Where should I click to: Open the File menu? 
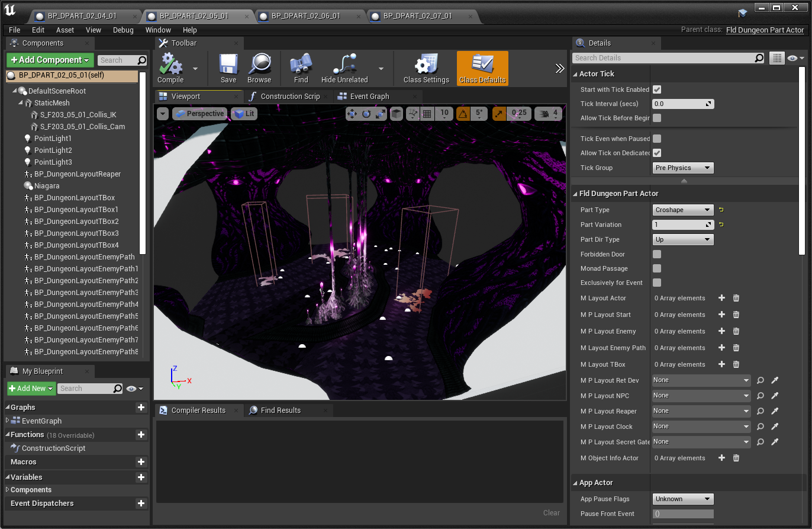pyautogui.click(x=14, y=30)
